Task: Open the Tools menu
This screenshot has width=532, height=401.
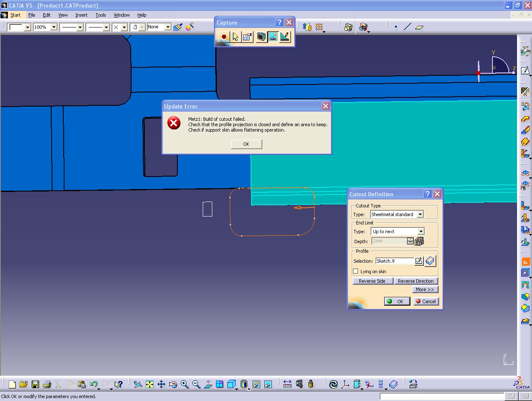Action: (101, 15)
